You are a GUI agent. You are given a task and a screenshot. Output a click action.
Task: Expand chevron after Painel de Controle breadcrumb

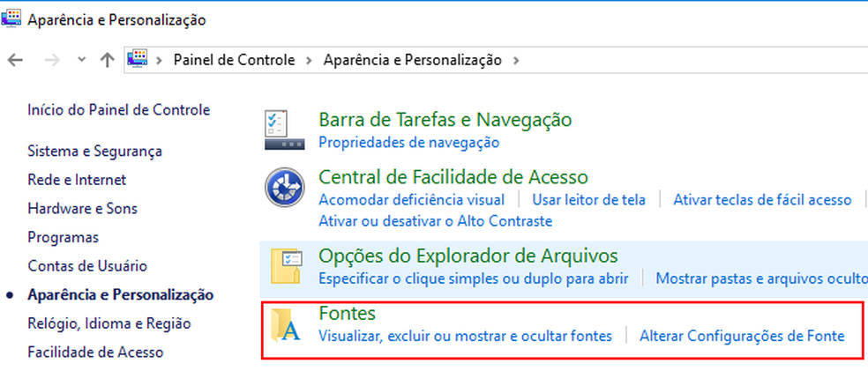(310, 61)
